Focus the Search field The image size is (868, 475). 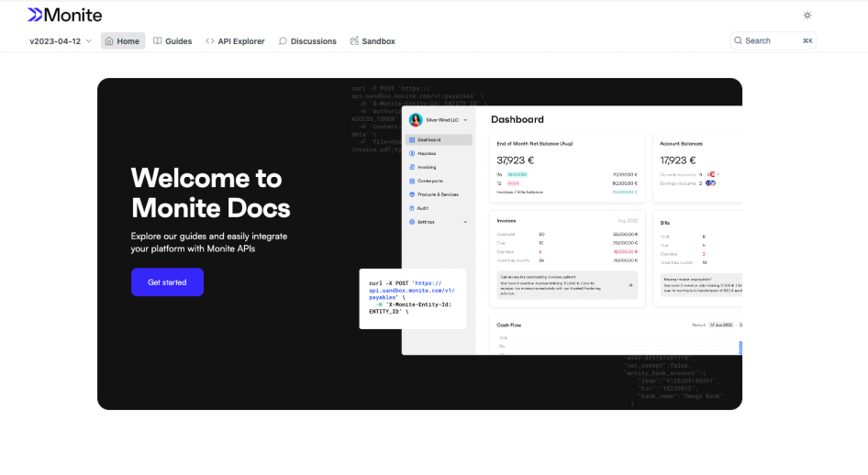coord(773,40)
